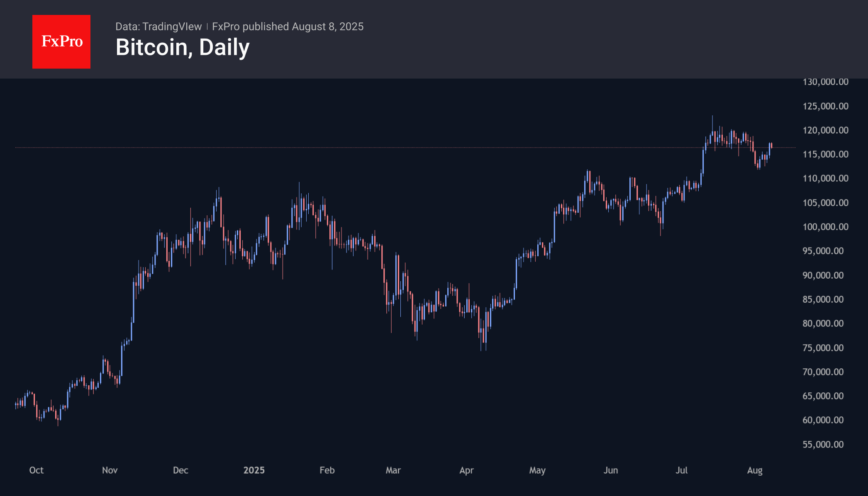Select the Nov label on time axis
This screenshot has width=868, height=496.
110,470
